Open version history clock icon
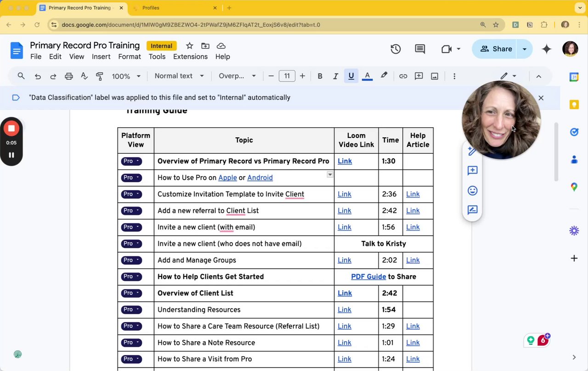Viewport: 588px width, 371px height. pyautogui.click(x=396, y=49)
